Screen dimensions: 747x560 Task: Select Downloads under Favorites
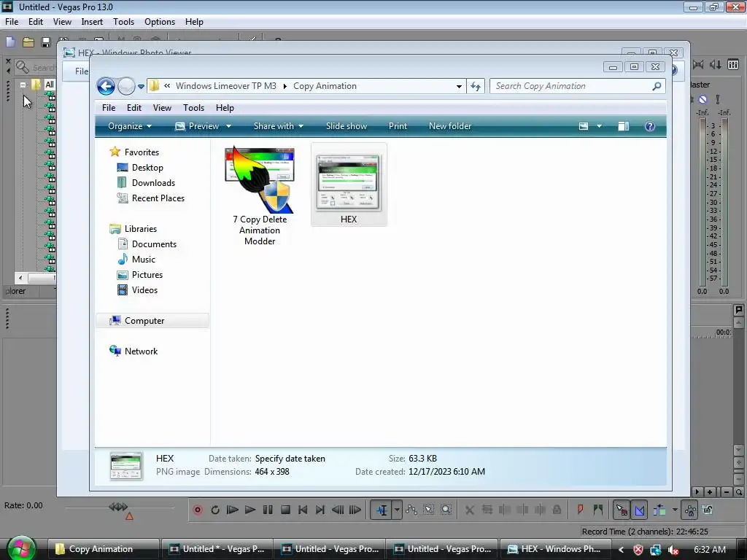153,183
